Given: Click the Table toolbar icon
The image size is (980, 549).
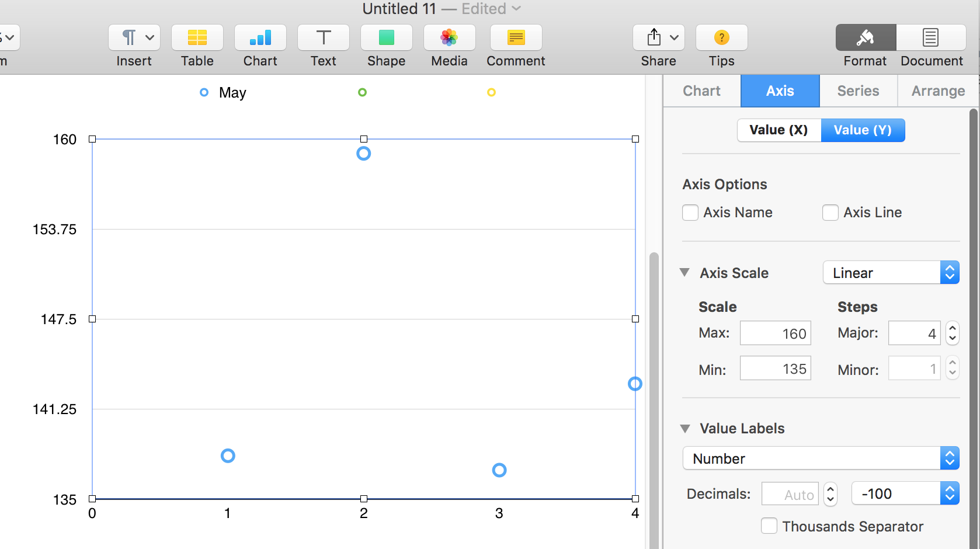Looking at the screenshot, I should (197, 38).
